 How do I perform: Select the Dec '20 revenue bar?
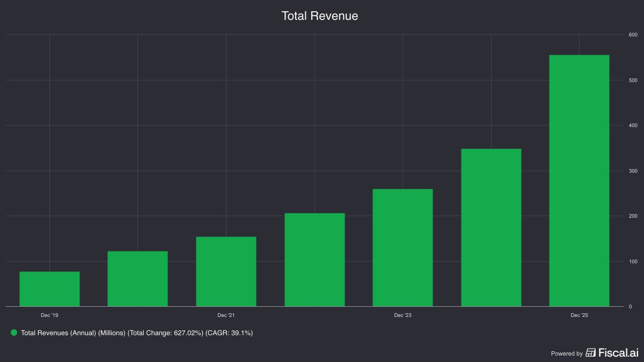click(137, 279)
